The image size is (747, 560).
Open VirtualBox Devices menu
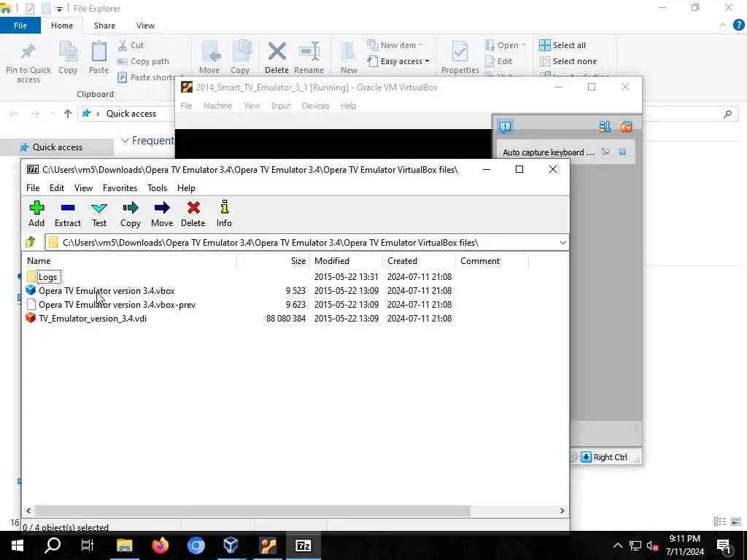315,106
